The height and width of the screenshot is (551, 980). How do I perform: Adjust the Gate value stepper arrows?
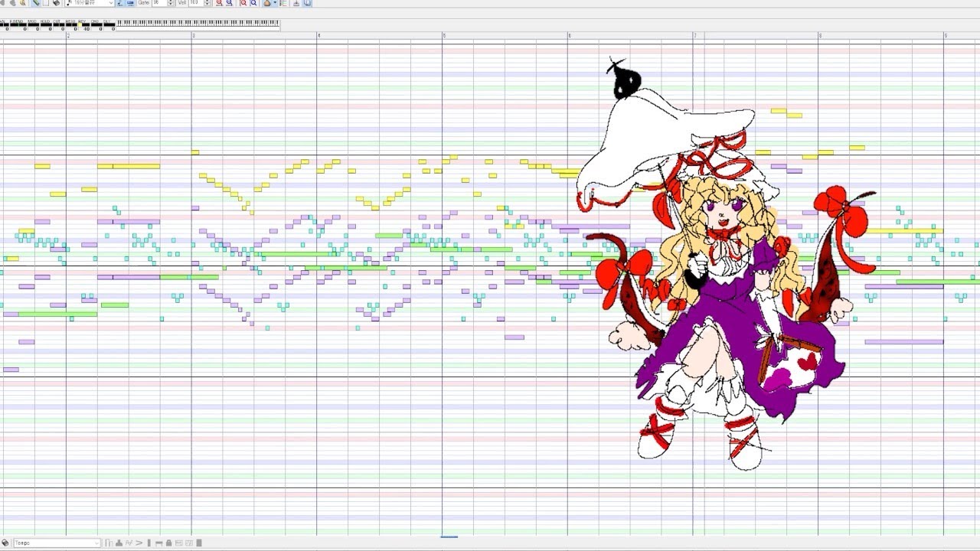[171, 3]
